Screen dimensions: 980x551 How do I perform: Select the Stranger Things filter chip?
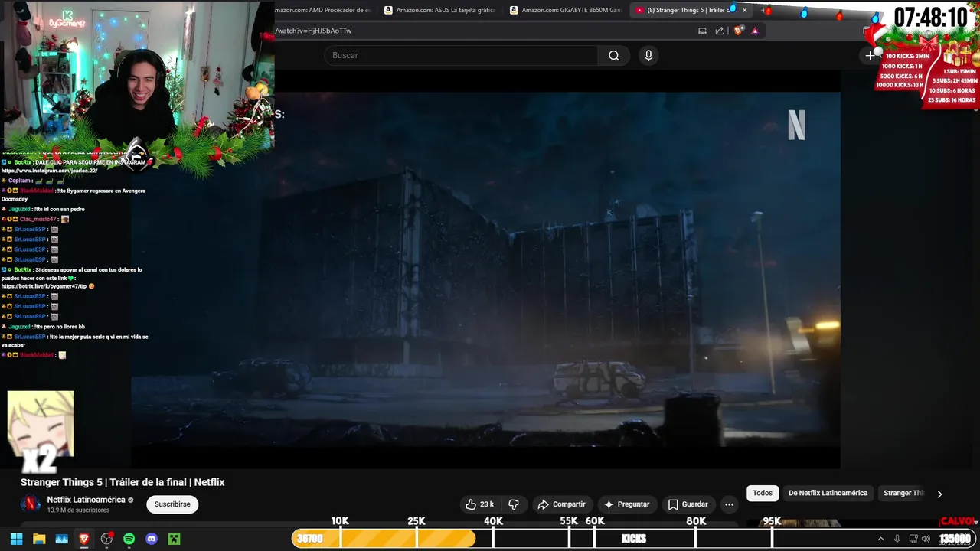click(x=903, y=493)
